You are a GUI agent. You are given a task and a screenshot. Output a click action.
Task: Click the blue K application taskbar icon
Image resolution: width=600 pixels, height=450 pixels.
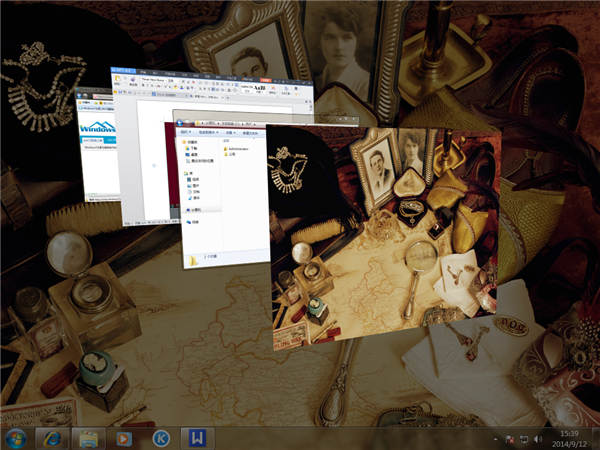coord(160,438)
